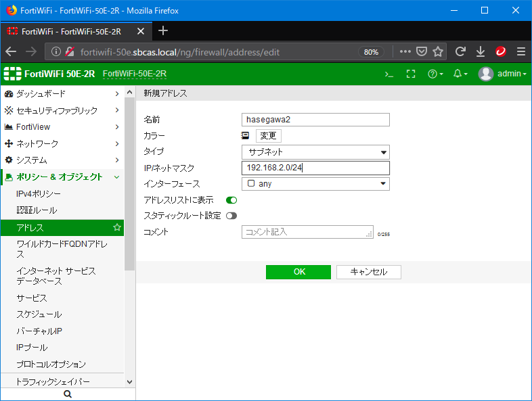The image size is (532, 401).
Task: Click the FortiWiFi logo in green header
Action: tap(12, 74)
